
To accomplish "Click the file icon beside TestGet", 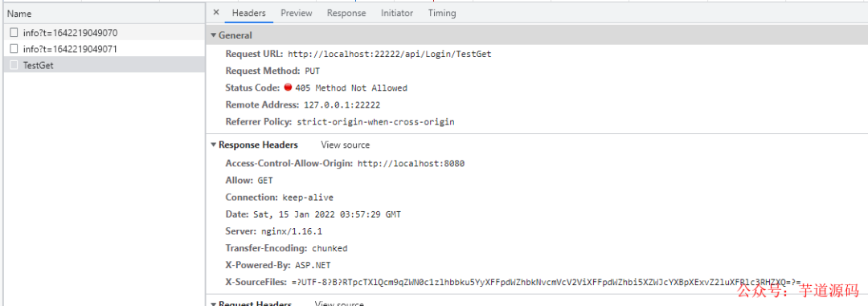I will 14,65.
